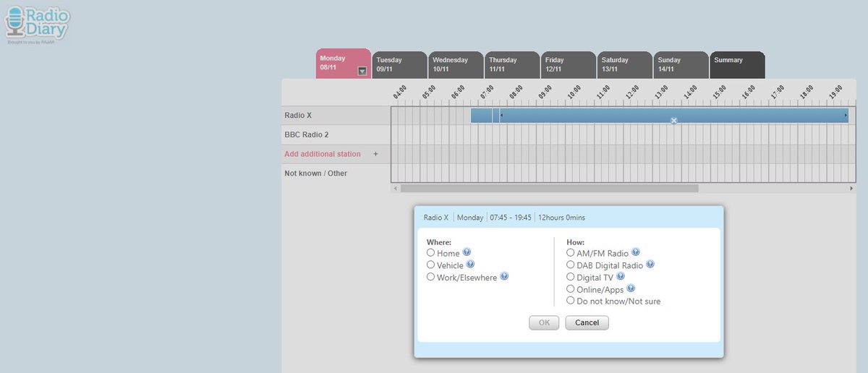The image size is (868, 373).
Task: Select Home as listening location
Action: tap(430, 253)
